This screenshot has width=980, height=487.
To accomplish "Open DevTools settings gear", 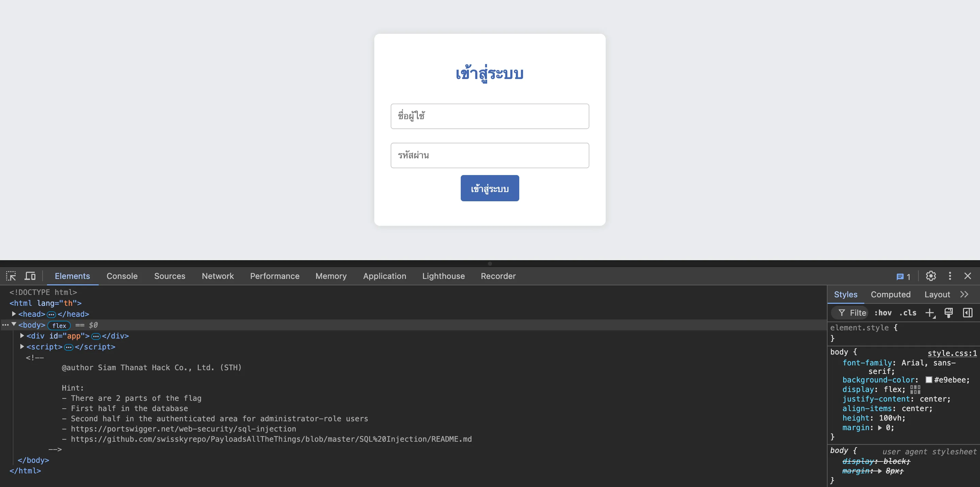I will pos(931,276).
